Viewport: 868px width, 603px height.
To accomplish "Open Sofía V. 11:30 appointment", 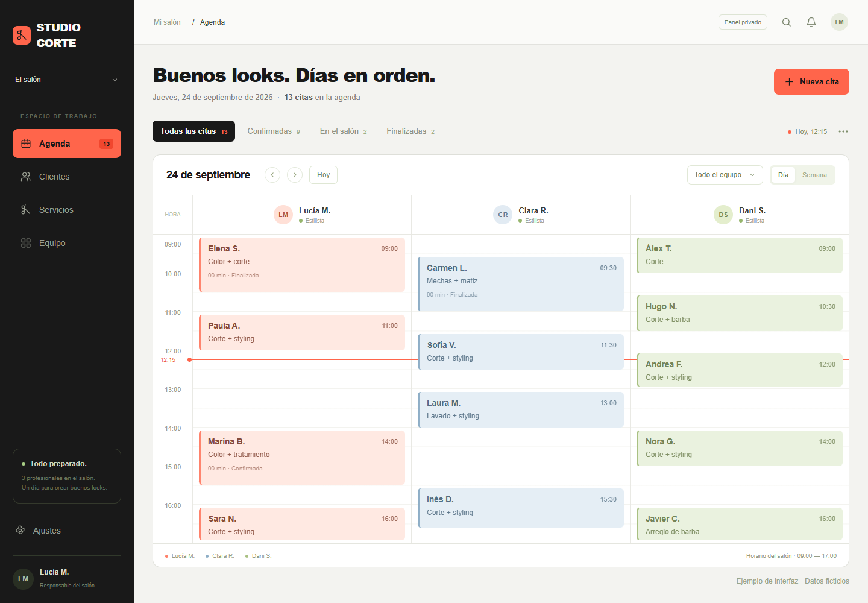I will click(521, 352).
